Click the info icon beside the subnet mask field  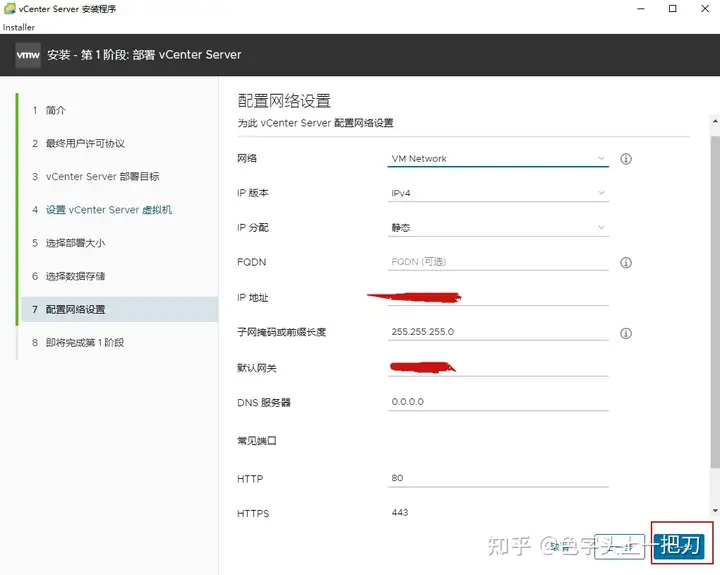pos(625,333)
